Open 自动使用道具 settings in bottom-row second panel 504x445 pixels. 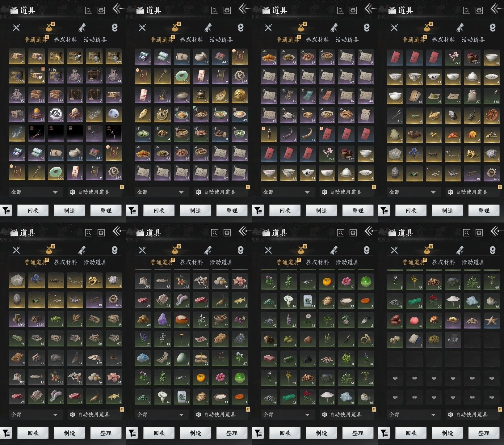click(220, 414)
